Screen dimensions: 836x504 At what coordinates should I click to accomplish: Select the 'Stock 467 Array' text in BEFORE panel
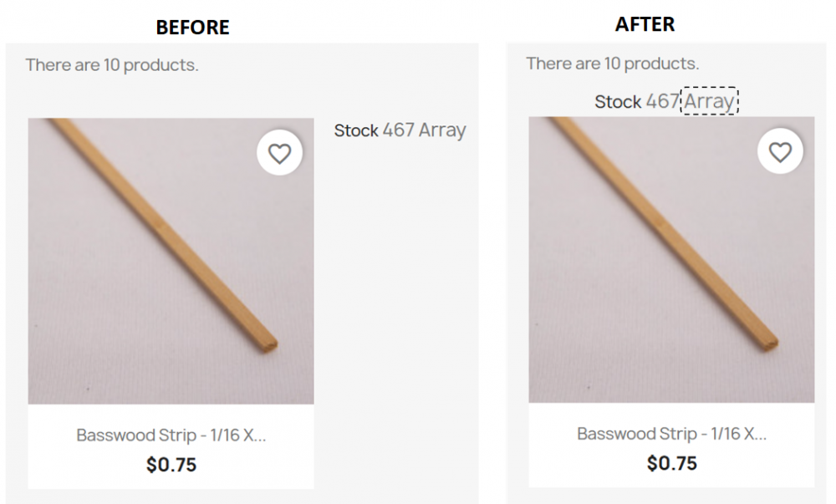[400, 130]
